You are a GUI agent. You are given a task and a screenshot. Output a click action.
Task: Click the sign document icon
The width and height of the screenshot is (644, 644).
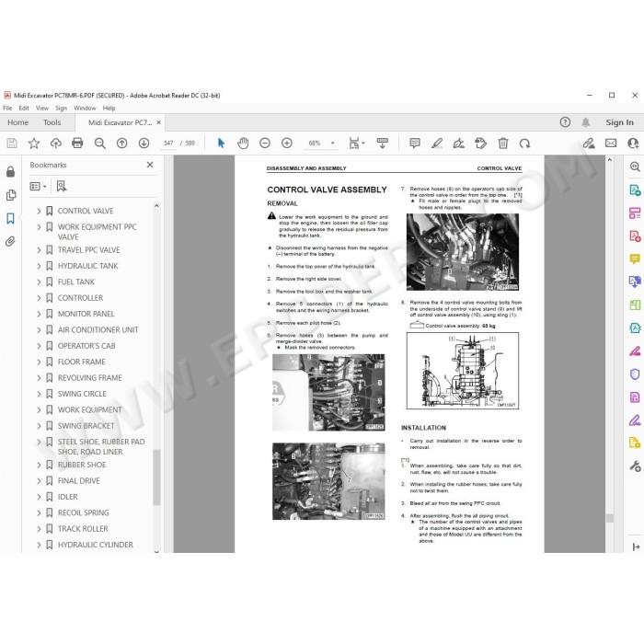click(x=459, y=143)
